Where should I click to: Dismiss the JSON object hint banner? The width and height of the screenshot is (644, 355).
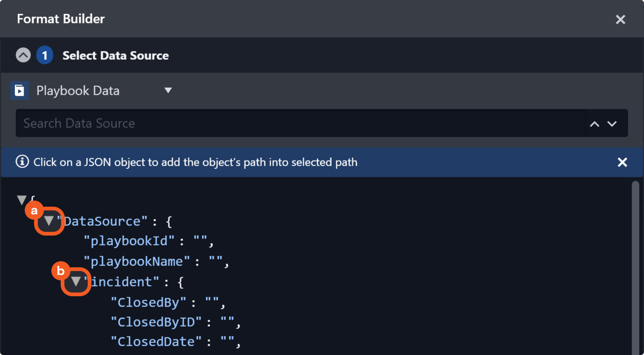pos(622,162)
